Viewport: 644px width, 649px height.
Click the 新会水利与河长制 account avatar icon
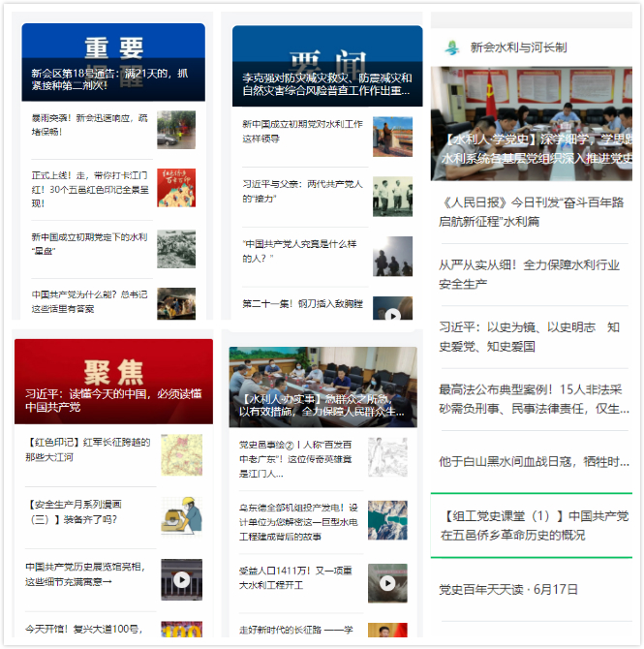[x=451, y=47]
